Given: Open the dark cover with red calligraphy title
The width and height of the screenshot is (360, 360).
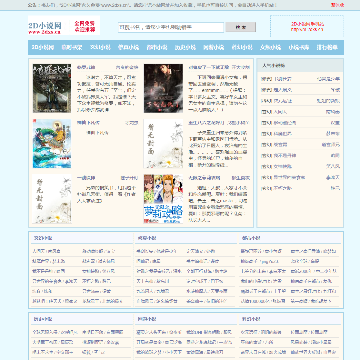Looking at the screenshot, I should [163, 88].
